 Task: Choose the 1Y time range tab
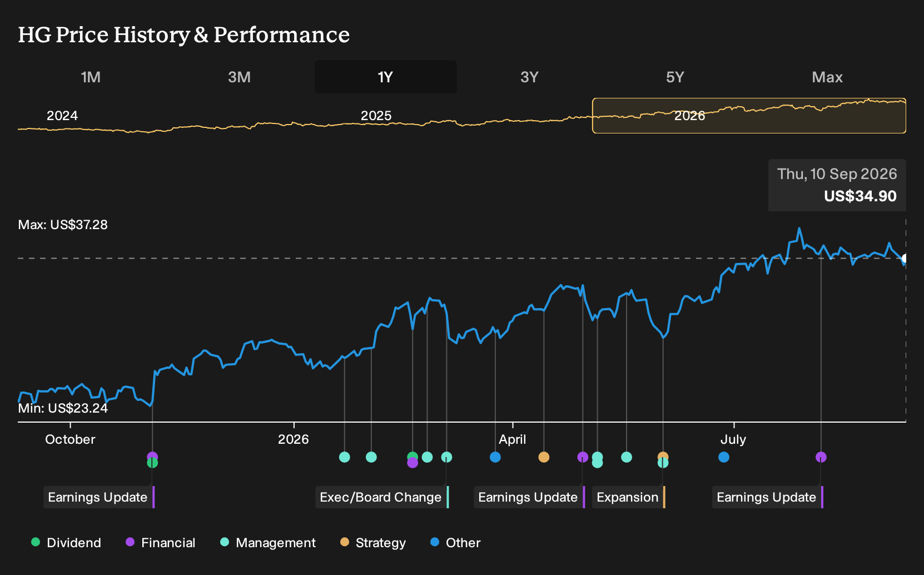pyautogui.click(x=386, y=77)
